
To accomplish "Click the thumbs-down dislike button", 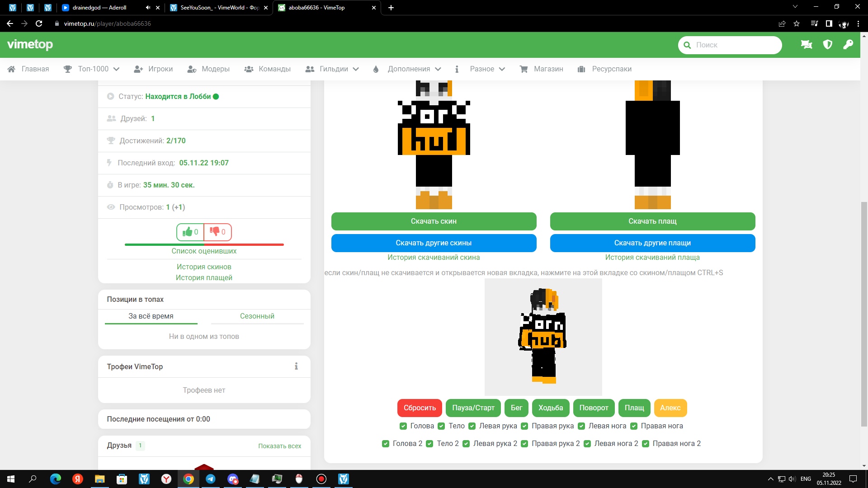I will tap(217, 232).
